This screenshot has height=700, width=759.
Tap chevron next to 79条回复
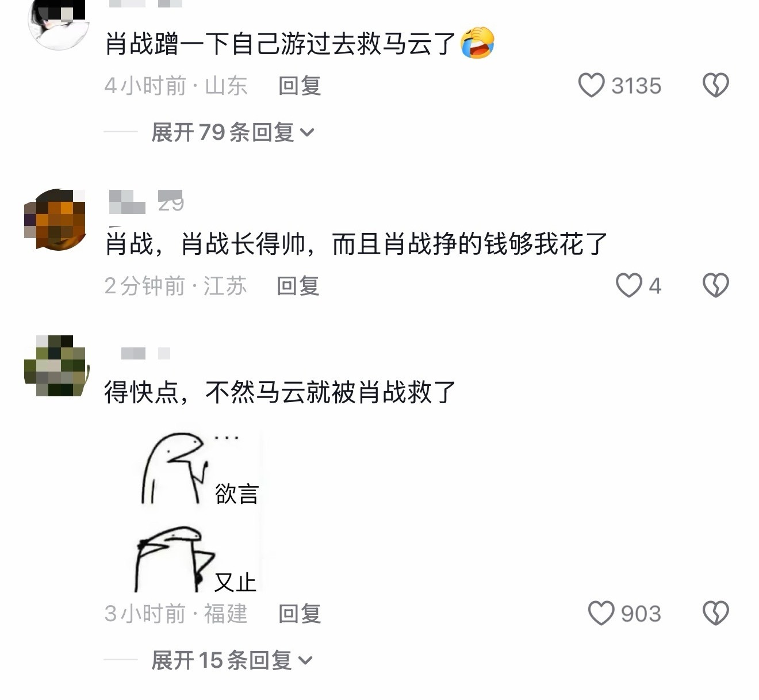click(x=307, y=133)
